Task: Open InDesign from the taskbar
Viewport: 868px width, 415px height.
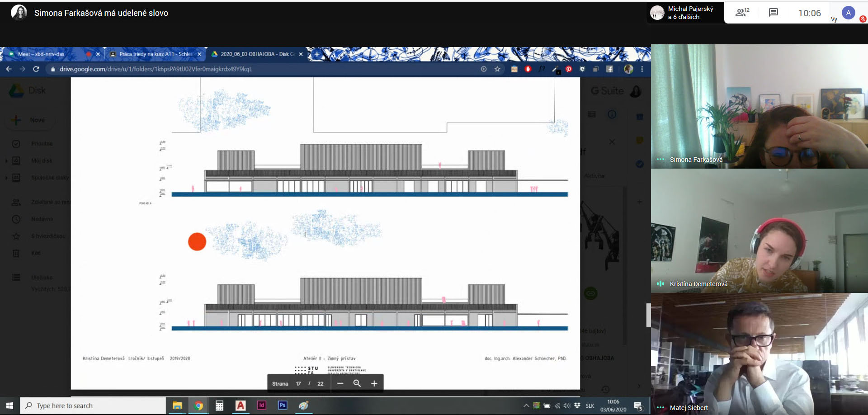Action: 261,406
